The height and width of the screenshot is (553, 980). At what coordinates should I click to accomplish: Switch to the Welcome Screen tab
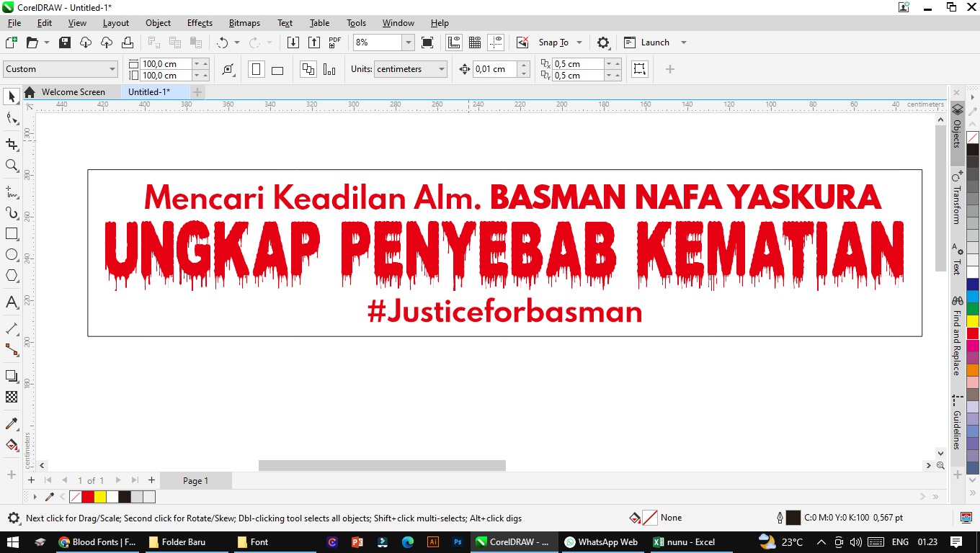tap(73, 92)
